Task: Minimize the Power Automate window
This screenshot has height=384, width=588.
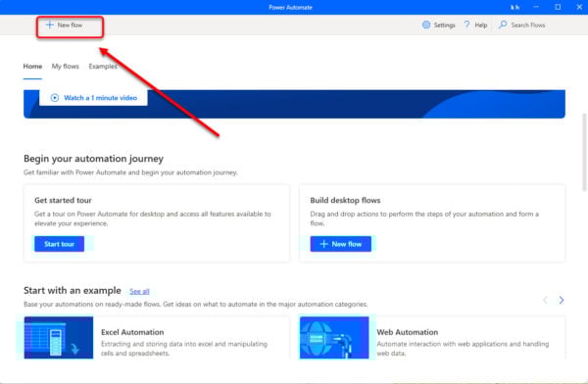Action: [x=536, y=7]
